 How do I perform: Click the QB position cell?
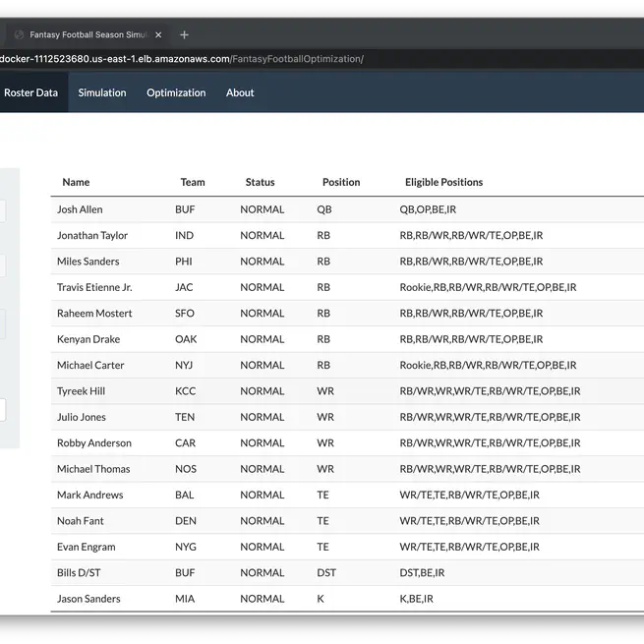pos(324,209)
